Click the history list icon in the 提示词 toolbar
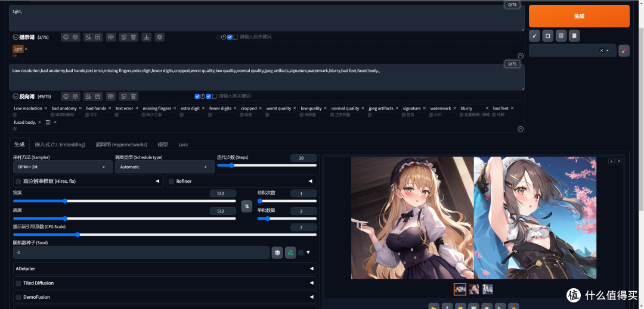 (x=88, y=37)
